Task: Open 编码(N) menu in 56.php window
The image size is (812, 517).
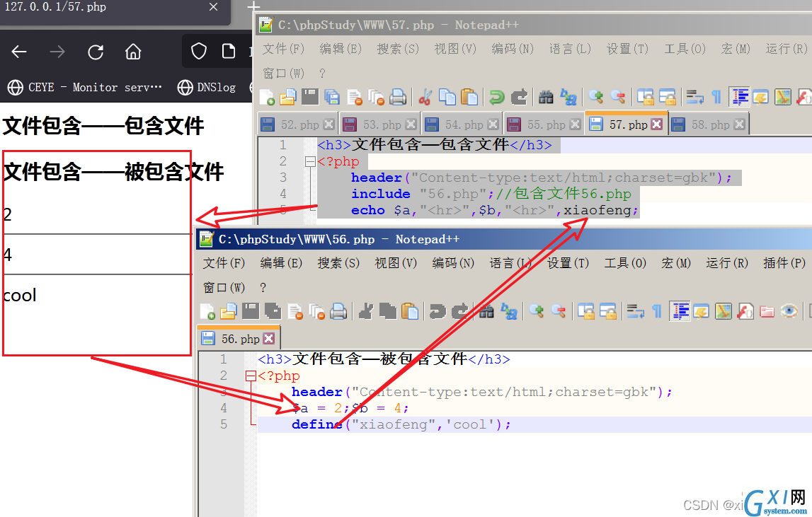Action: click(x=453, y=263)
